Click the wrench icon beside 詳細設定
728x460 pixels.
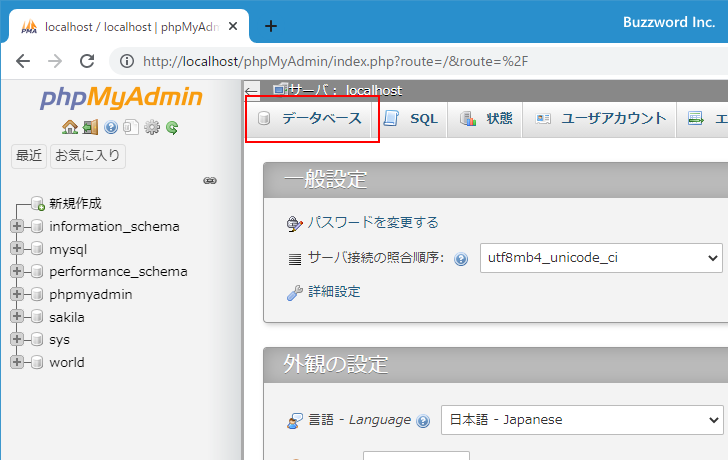295,292
